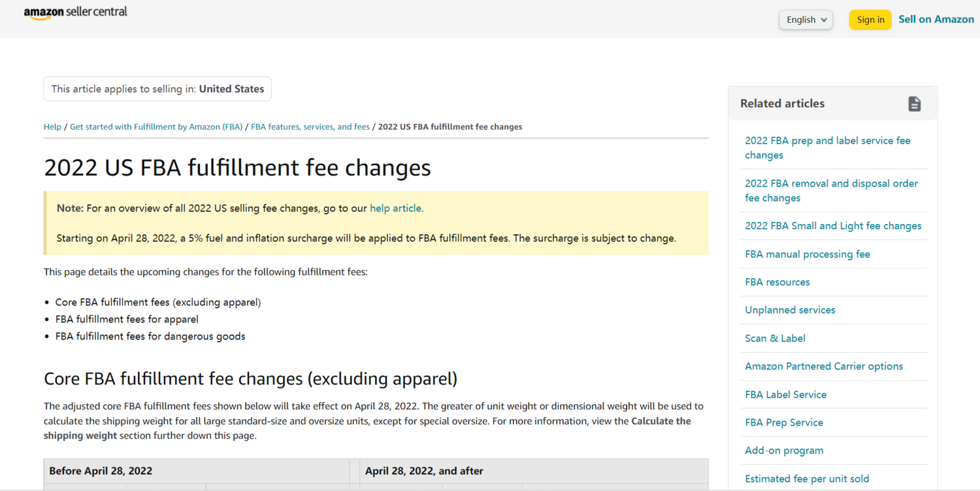Viewport: 980px width, 491px height.
Task: Click the April 28, 2022, and after table header
Action: pyautogui.click(x=534, y=471)
